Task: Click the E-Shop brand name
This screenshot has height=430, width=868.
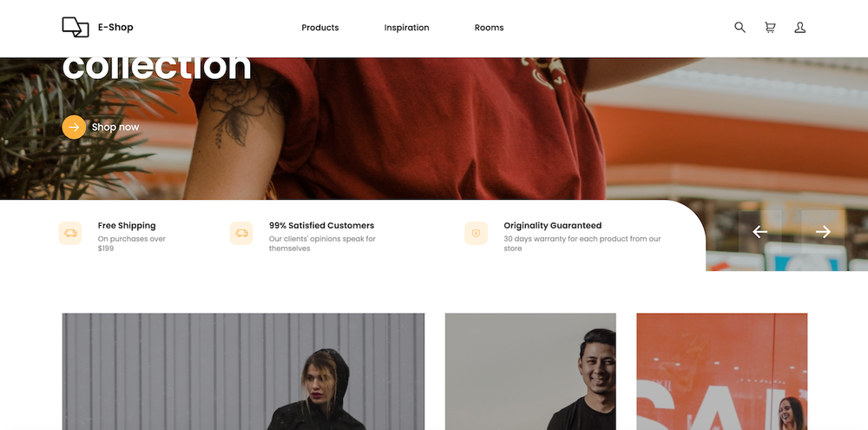Action: [115, 27]
